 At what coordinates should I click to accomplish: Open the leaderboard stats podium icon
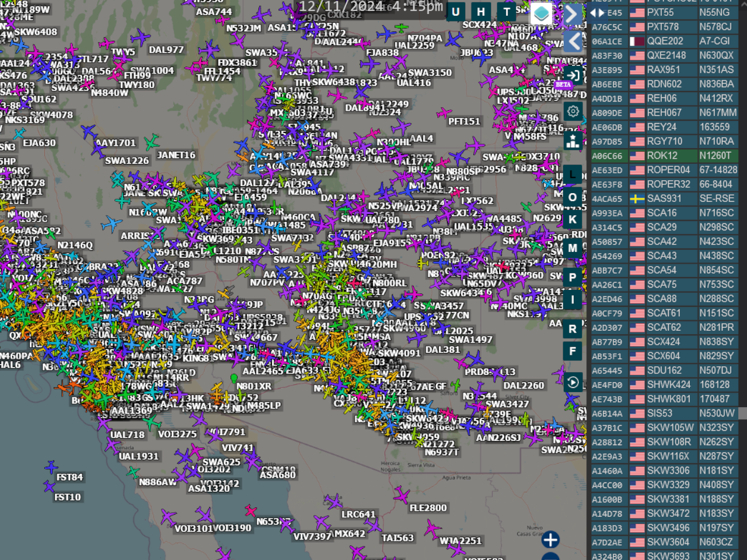tap(573, 141)
